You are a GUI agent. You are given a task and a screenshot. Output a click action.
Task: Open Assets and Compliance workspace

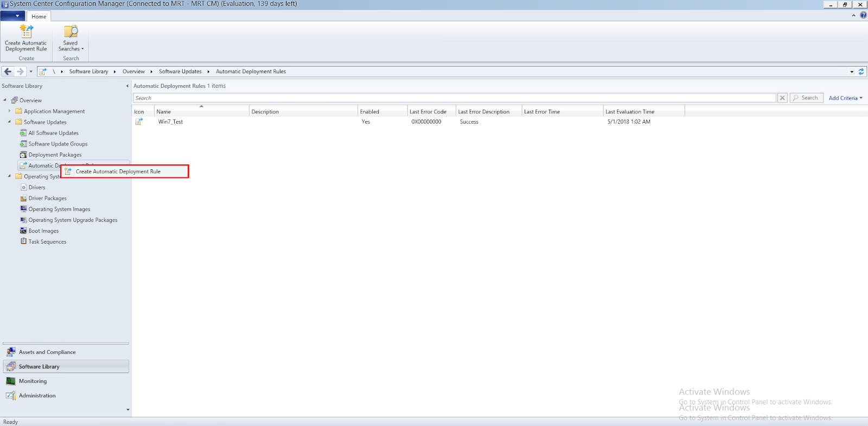(x=47, y=352)
